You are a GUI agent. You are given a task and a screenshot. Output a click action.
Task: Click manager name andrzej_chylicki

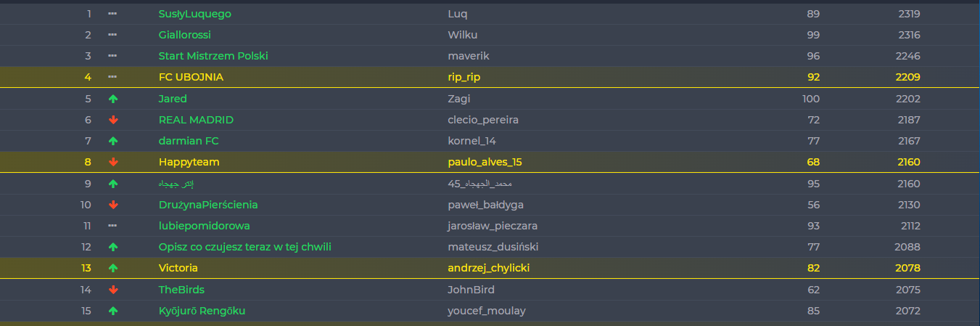pos(489,268)
